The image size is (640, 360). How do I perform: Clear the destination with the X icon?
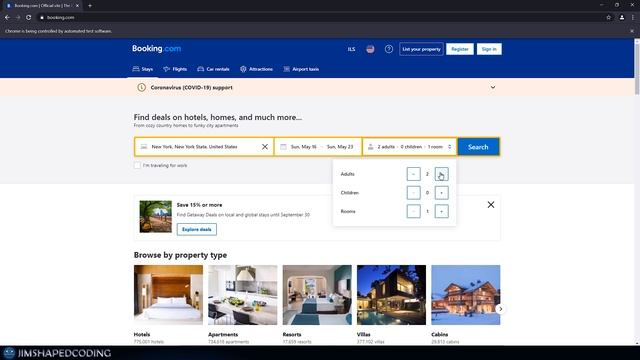click(x=265, y=147)
